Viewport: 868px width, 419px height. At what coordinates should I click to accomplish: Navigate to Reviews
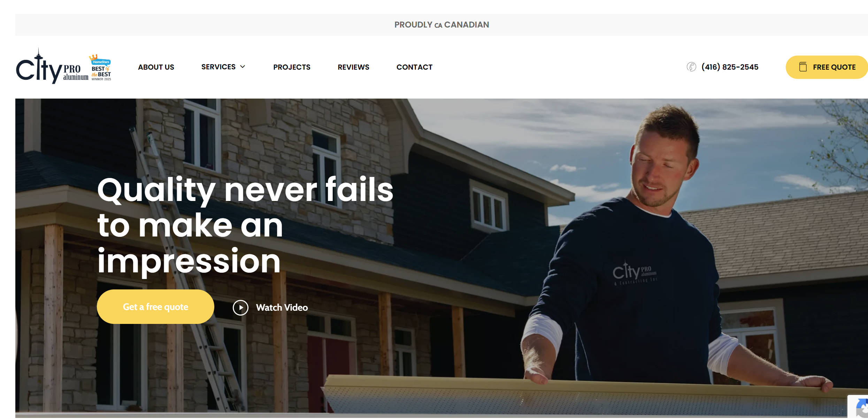pos(353,67)
